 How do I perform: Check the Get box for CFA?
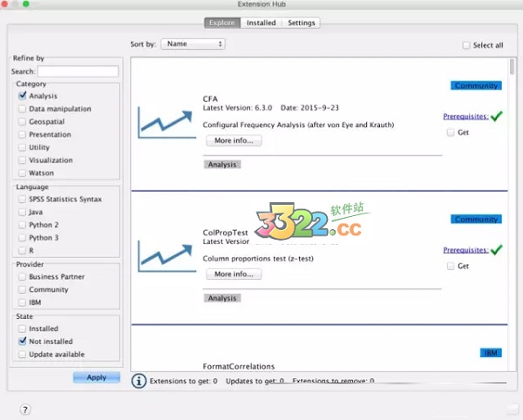(x=451, y=132)
